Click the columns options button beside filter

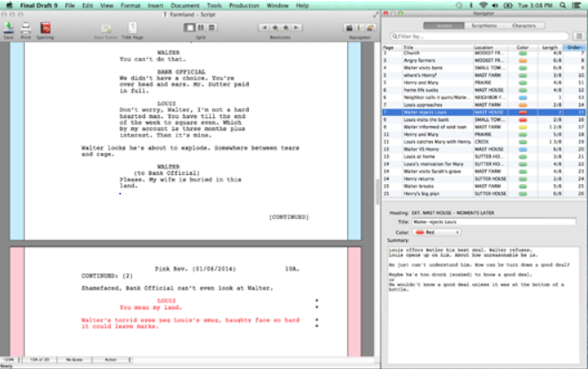point(579,37)
